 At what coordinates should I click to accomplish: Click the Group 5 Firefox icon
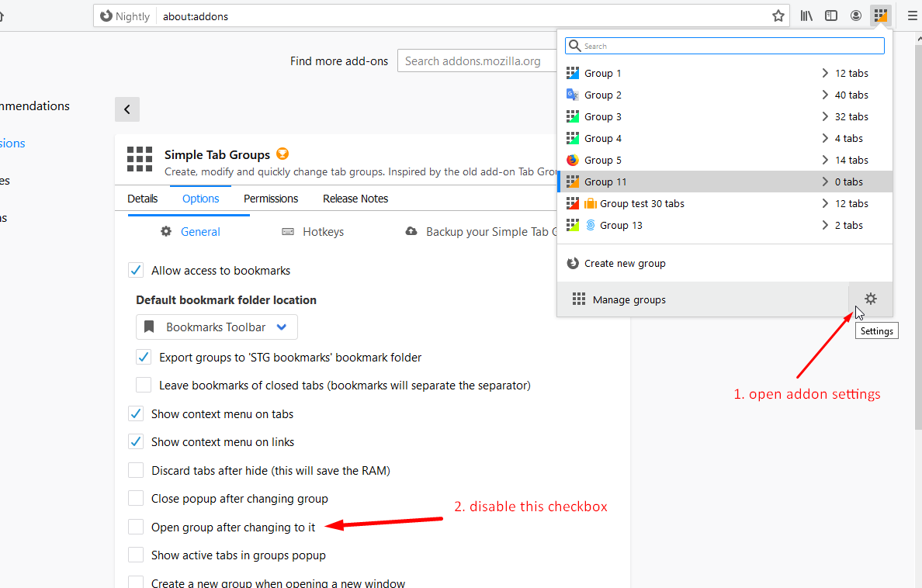(x=572, y=160)
